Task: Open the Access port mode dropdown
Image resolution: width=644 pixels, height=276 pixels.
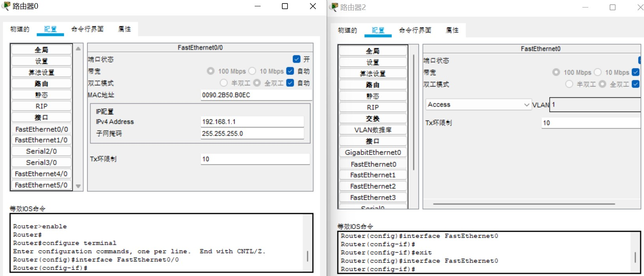Action: (478, 105)
